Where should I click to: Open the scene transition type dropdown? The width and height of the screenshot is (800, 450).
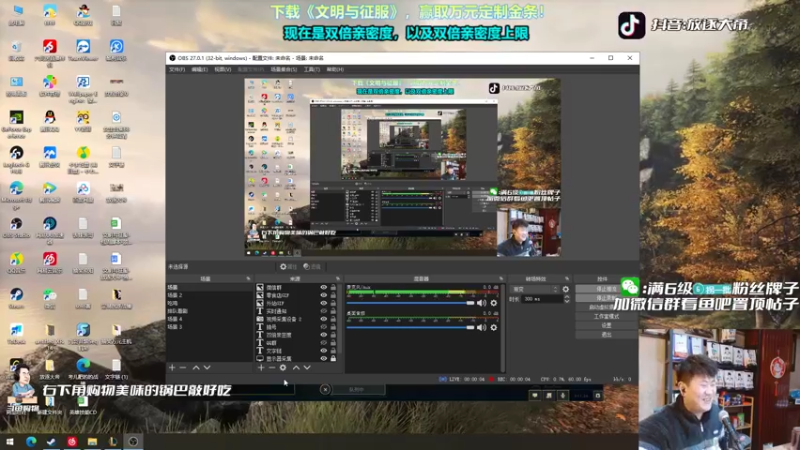(x=534, y=289)
